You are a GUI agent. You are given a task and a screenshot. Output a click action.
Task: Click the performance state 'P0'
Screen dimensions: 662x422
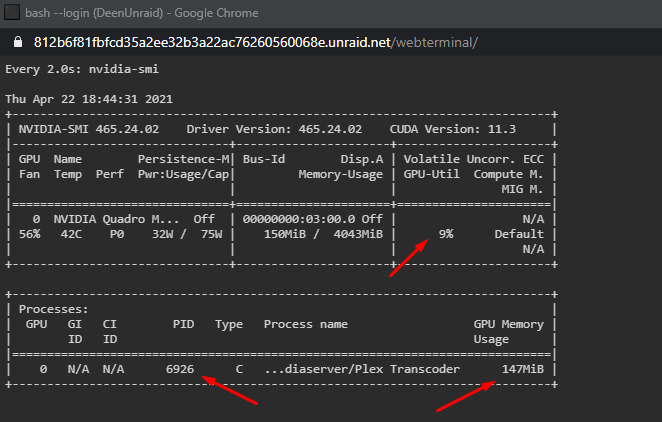point(117,234)
